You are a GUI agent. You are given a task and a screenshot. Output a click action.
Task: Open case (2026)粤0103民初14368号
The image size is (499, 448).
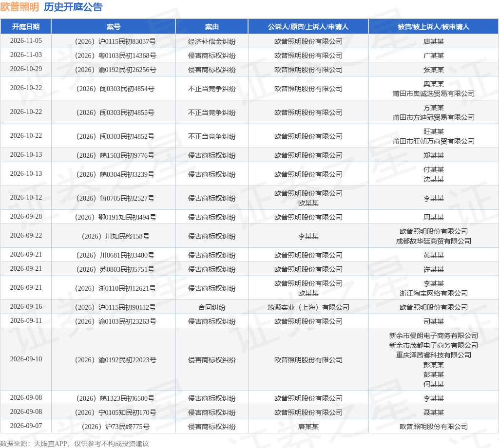pos(115,56)
